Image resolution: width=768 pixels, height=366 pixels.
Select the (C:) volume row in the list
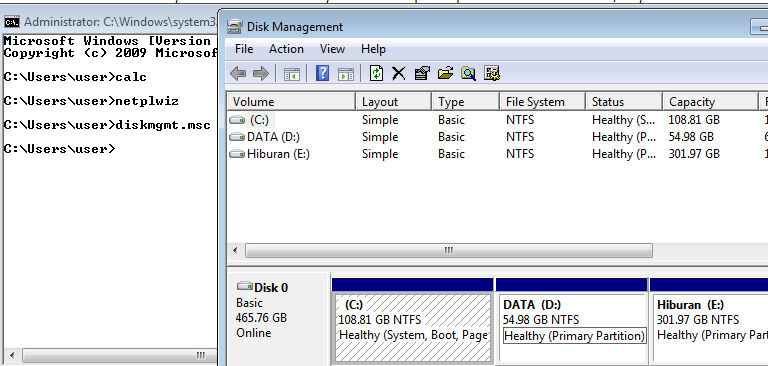point(498,120)
